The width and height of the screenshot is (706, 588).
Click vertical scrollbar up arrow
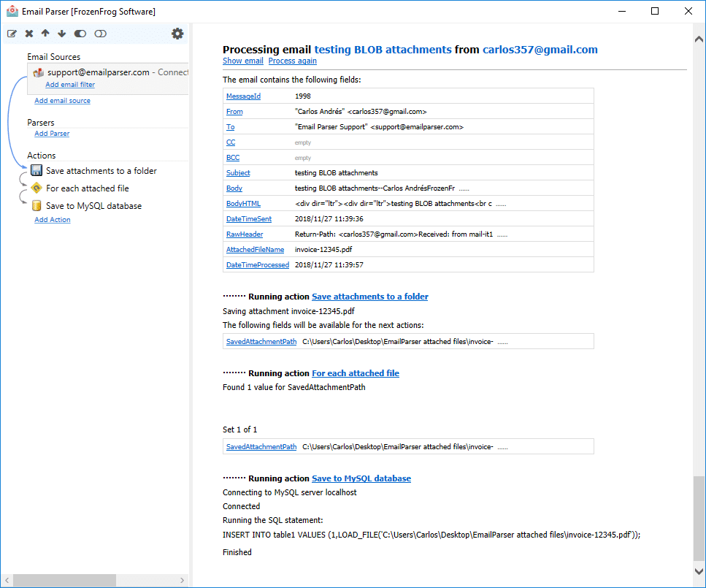[x=699, y=39]
